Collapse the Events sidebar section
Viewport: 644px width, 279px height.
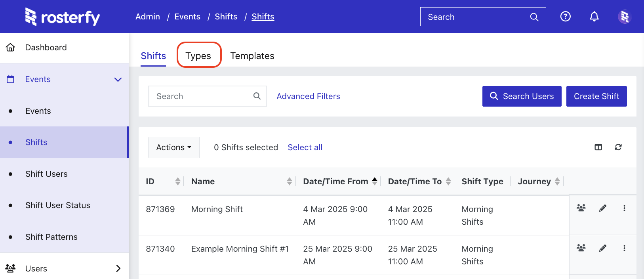tap(118, 79)
